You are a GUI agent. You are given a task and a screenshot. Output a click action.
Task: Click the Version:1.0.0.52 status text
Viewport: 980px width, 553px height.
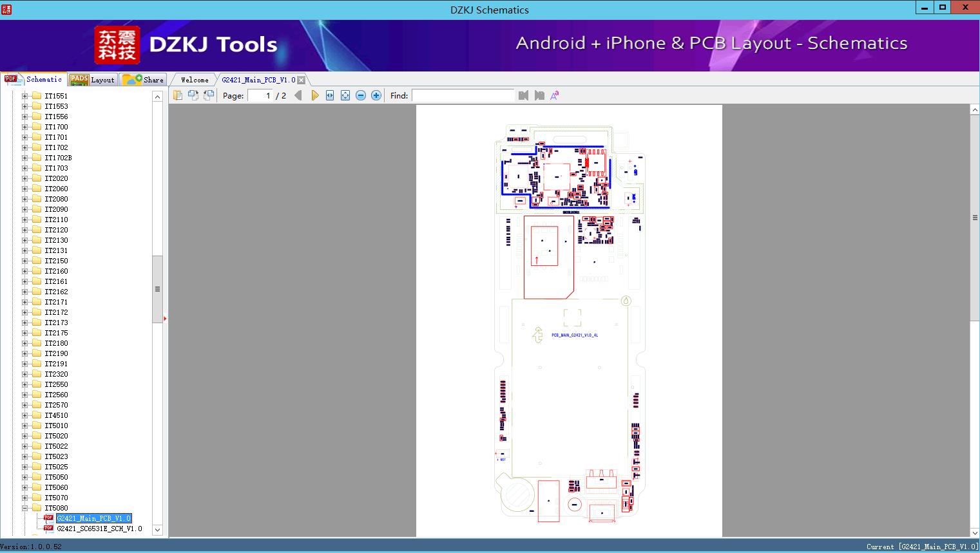31,547
